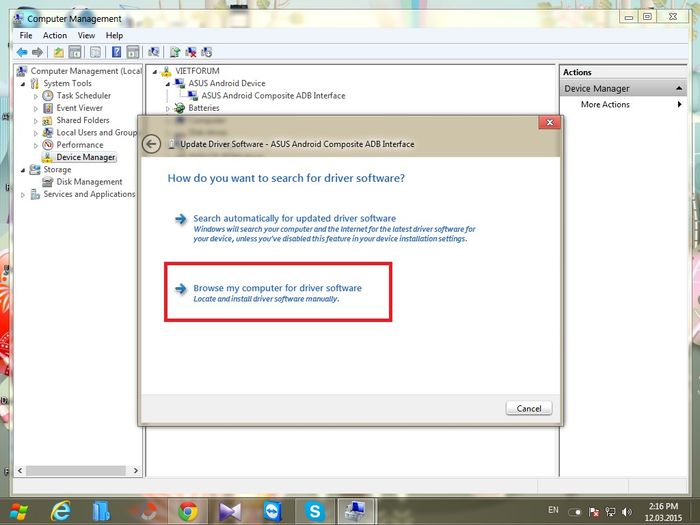Click the left pane scrollbar left arrow
Viewport: 700px width, 525px height.
pos(20,471)
